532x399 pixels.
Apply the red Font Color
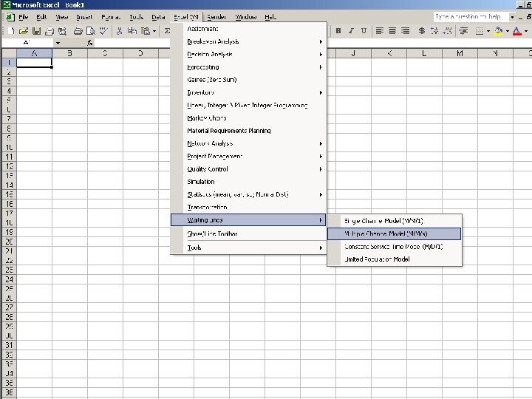[x=516, y=31]
